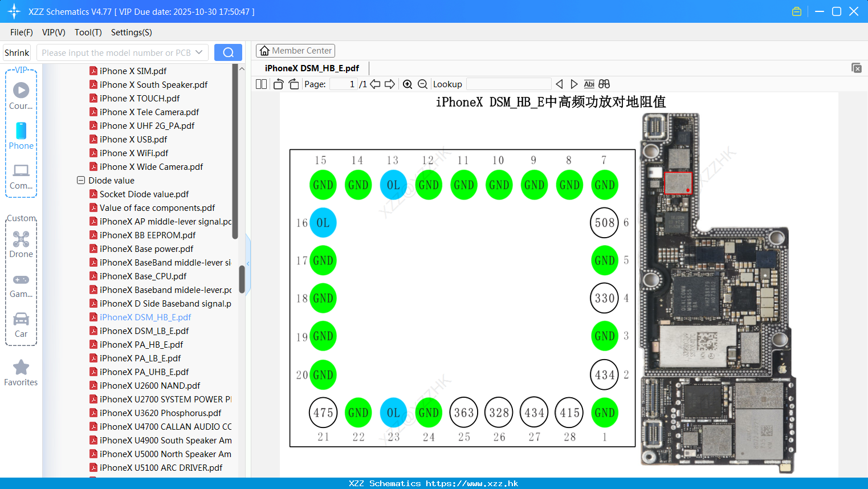Find previous lookup result triangle
The height and width of the screenshot is (489, 868).
click(x=559, y=84)
